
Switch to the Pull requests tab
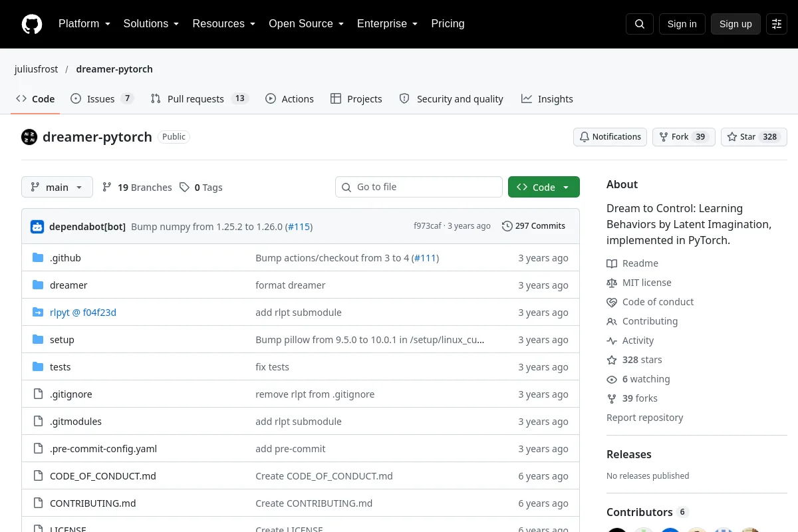[x=199, y=98]
